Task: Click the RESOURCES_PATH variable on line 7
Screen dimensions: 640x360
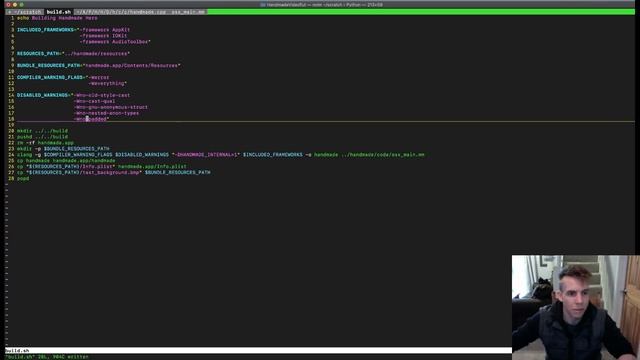Action: point(38,53)
